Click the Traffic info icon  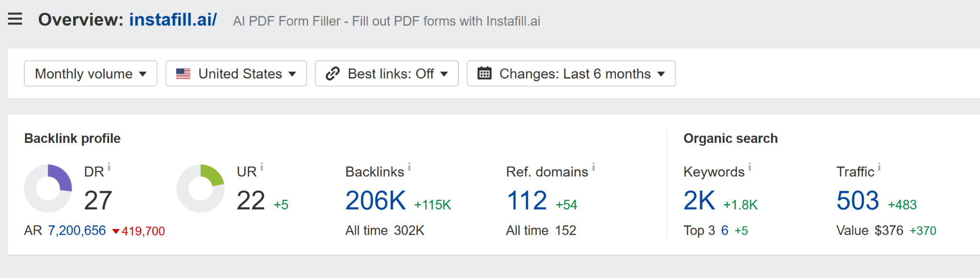coord(879,167)
